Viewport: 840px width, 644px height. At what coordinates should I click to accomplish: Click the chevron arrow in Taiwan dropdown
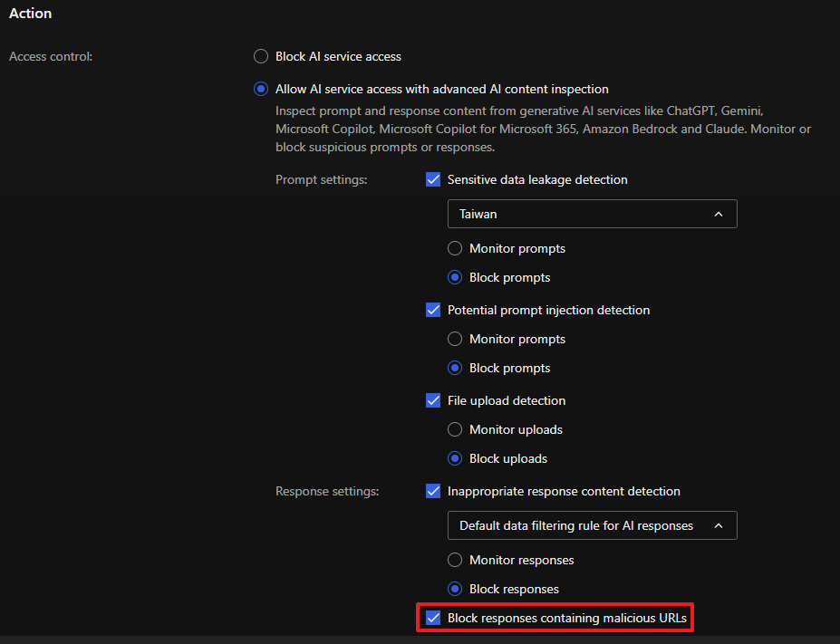719,214
